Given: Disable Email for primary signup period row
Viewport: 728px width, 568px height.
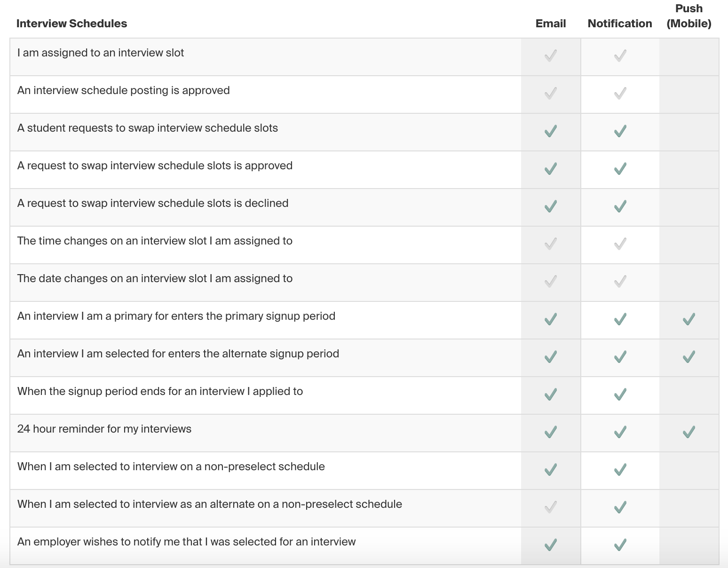Looking at the screenshot, I should point(551,319).
